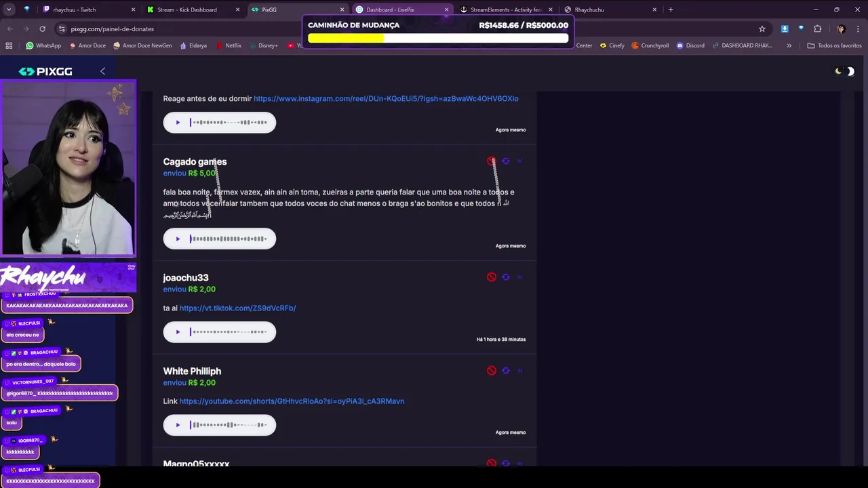Viewport: 868px width, 488px height.
Task: Open the Crunchyroll bookmark
Action: [650, 45]
